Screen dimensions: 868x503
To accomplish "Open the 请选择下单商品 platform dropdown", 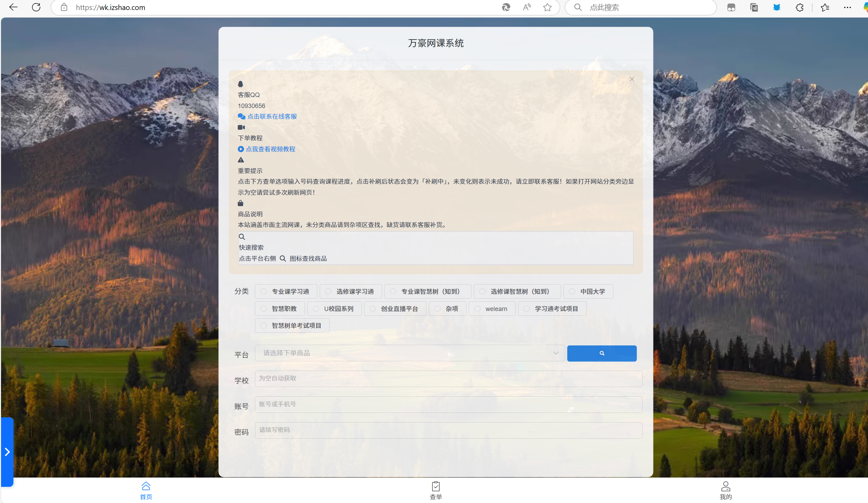I will click(x=409, y=353).
